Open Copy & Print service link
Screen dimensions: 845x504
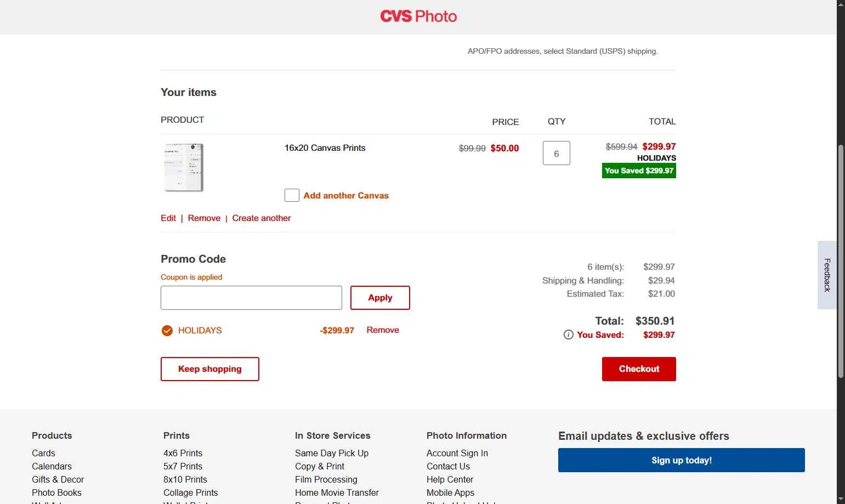click(320, 467)
